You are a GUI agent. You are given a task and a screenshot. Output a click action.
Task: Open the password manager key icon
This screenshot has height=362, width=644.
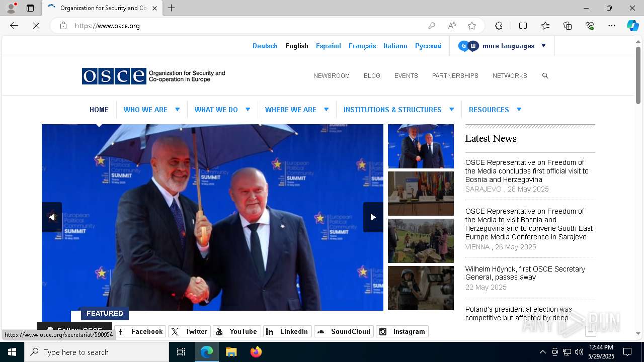[432, 26]
